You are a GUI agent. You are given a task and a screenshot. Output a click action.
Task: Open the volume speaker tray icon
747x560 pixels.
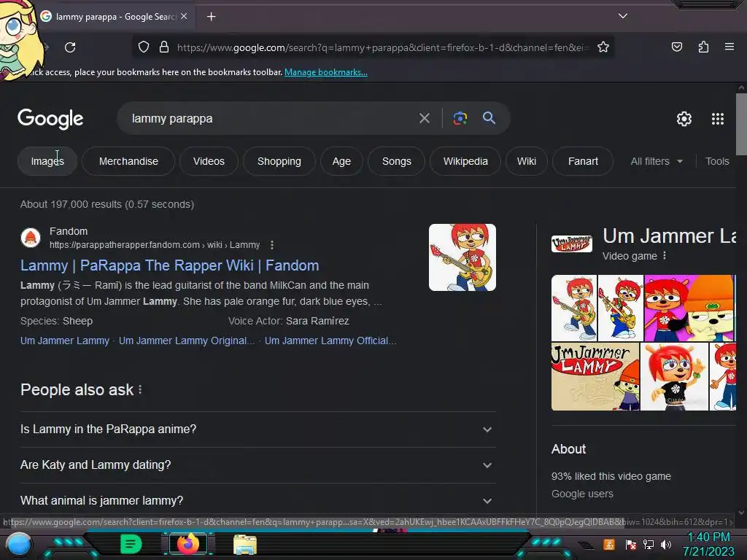(x=666, y=544)
